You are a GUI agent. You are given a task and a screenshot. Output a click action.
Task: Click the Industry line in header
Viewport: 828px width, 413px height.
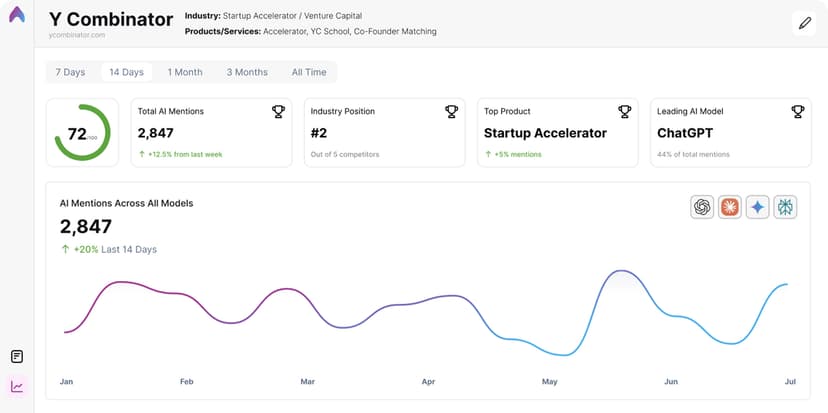click(x=274, y=16)
